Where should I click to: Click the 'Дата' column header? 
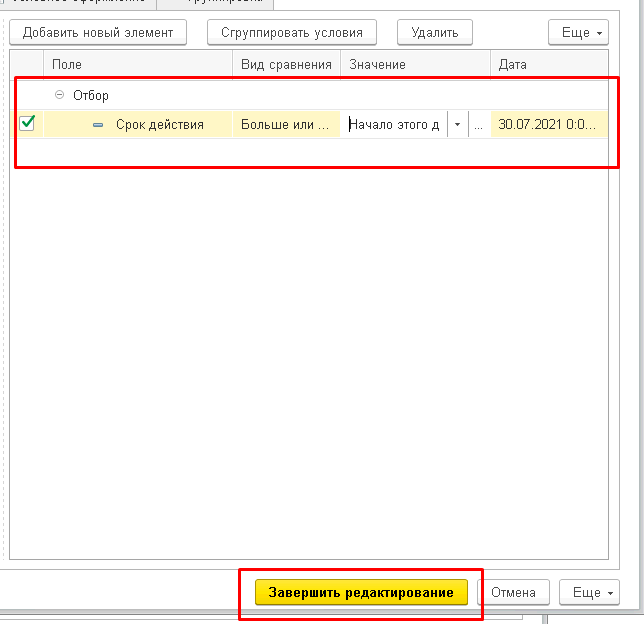549,64
